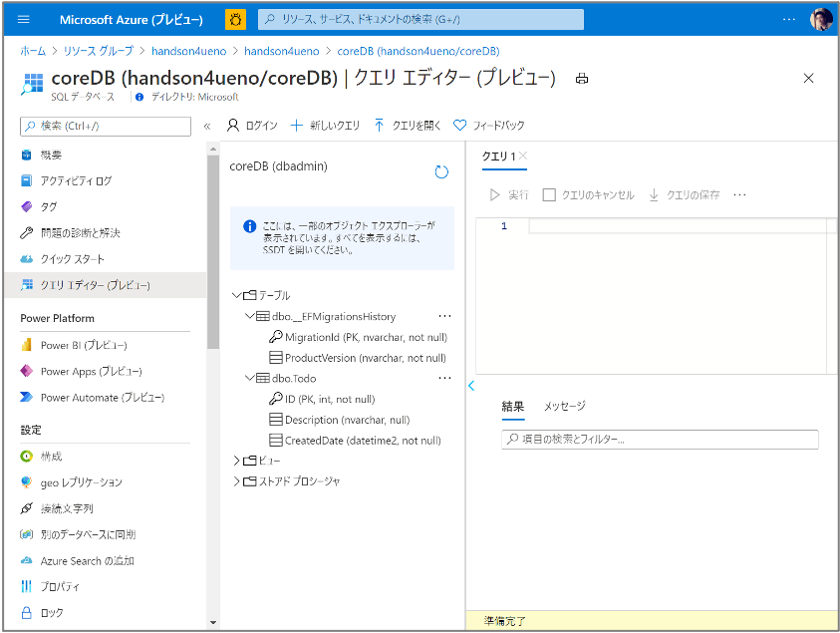This screenshot has height=633, width=840.
Task: Click クエリのキャンセル button
Action: pyautogui.click(x=588, y=195)
